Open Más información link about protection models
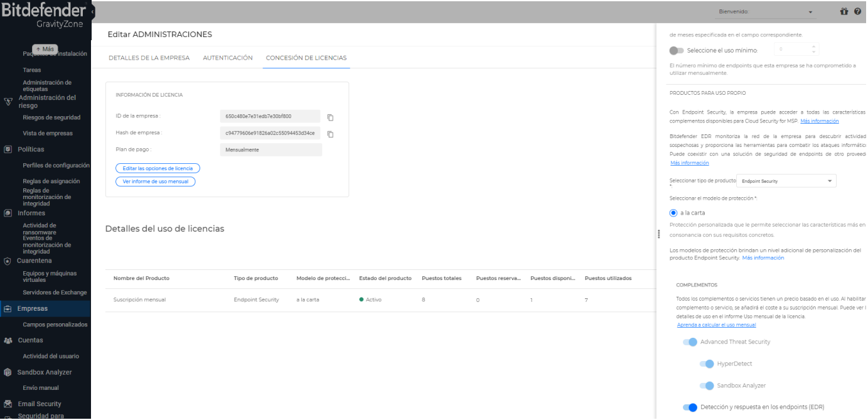This screenshot has height=420, width=868. click(763, 258)
